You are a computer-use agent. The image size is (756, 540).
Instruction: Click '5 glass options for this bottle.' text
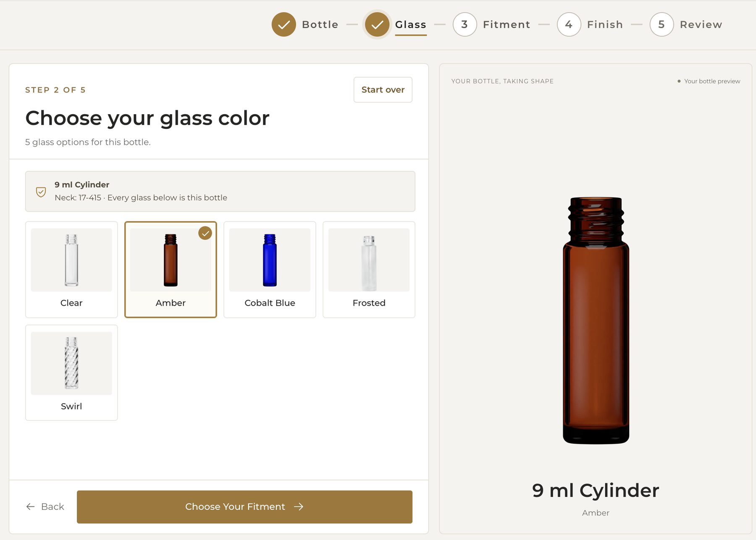coord(88,142)
